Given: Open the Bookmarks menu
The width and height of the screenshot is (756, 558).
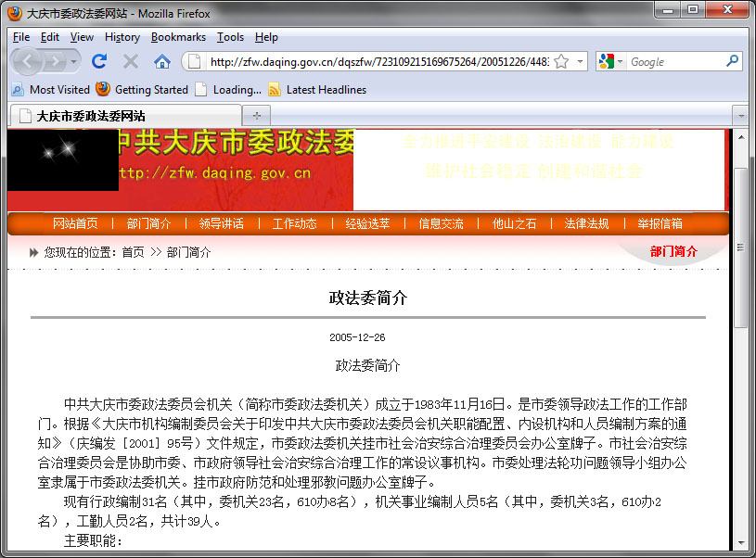Looking at the screenshot, I should 178,37.
